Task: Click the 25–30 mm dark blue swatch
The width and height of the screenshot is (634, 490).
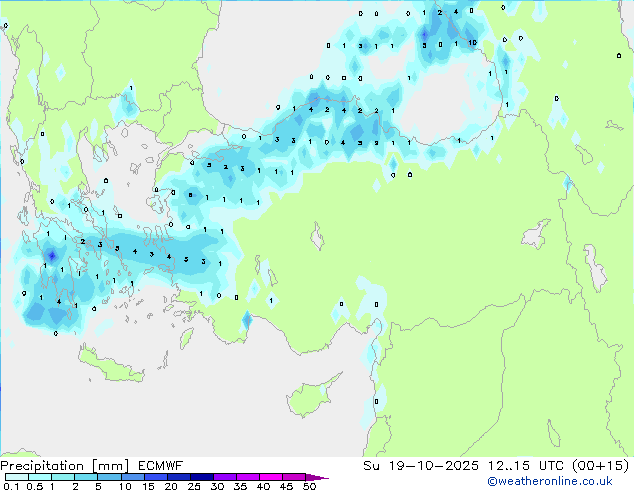Action: coord(201,477)
